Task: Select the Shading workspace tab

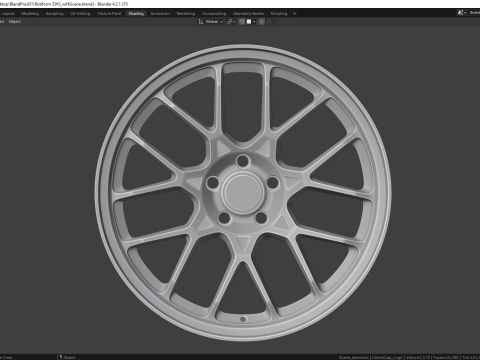Action: pyautogui.click(x=136, y=14)
